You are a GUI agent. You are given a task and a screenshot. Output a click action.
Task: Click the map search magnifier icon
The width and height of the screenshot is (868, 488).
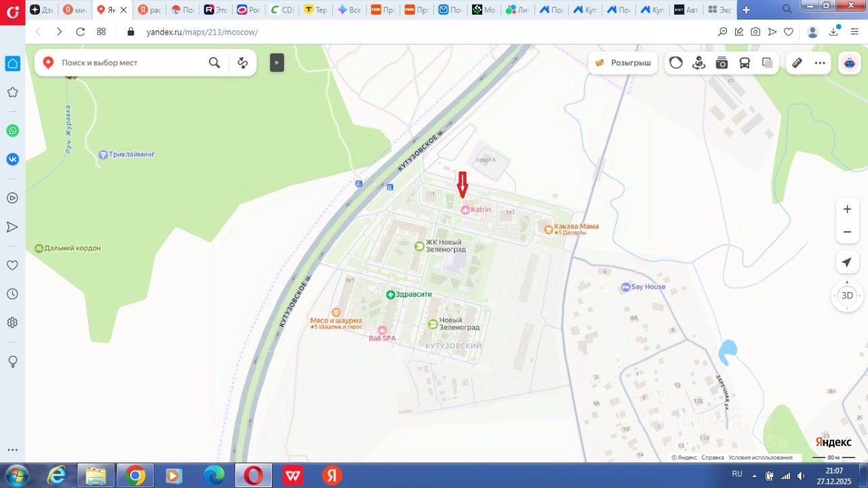tap(214, 63)
